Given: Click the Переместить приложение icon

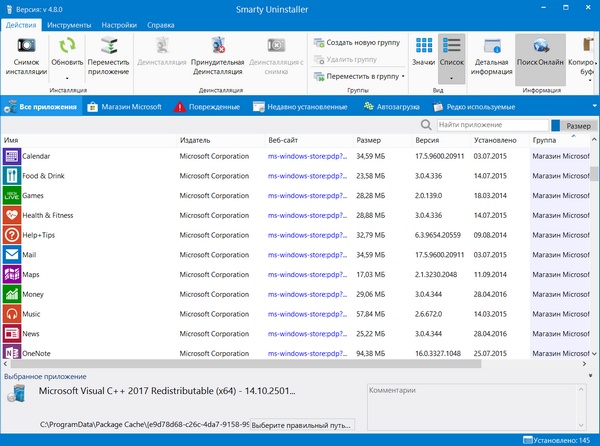Looking at the screenshot, I should pos(108,46).
